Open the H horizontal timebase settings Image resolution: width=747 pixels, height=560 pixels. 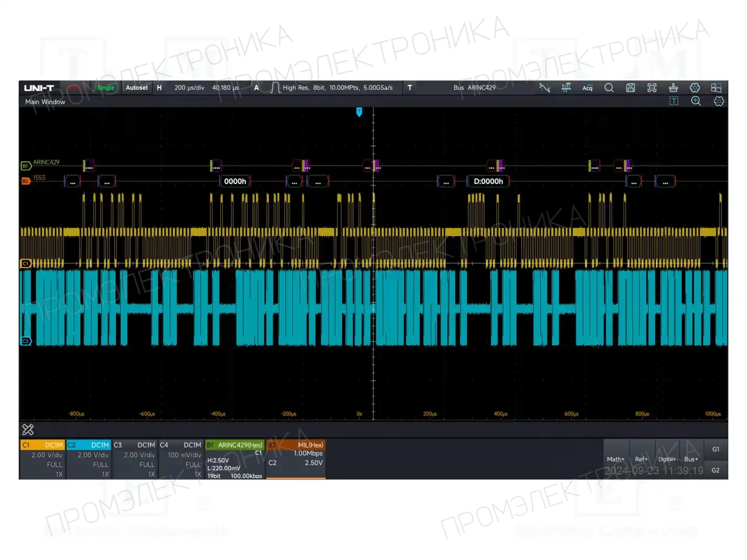[198, 88]
